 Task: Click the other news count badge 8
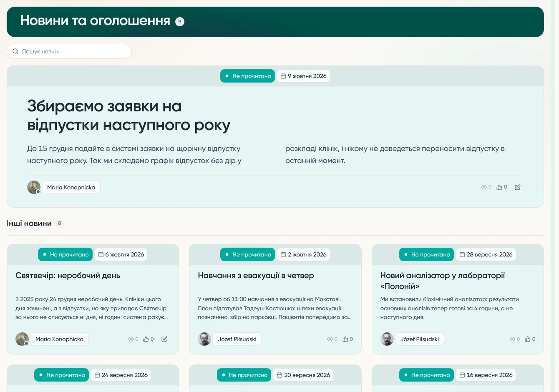pos(59,223)
